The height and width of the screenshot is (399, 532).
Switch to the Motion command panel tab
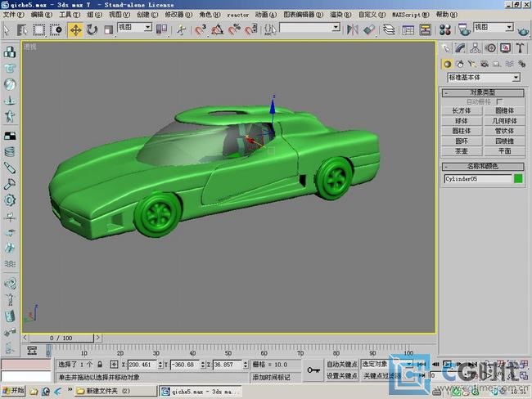[490, 48]
